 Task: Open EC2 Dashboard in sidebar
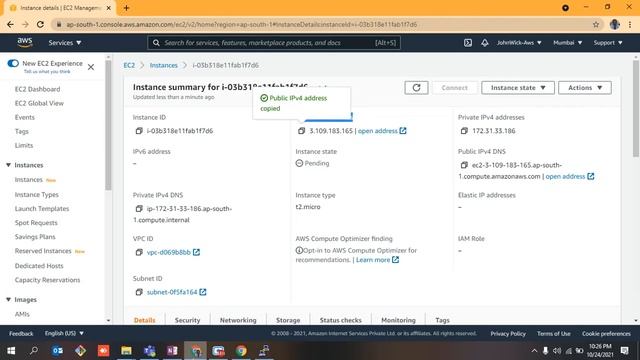(x=37, y=89)
